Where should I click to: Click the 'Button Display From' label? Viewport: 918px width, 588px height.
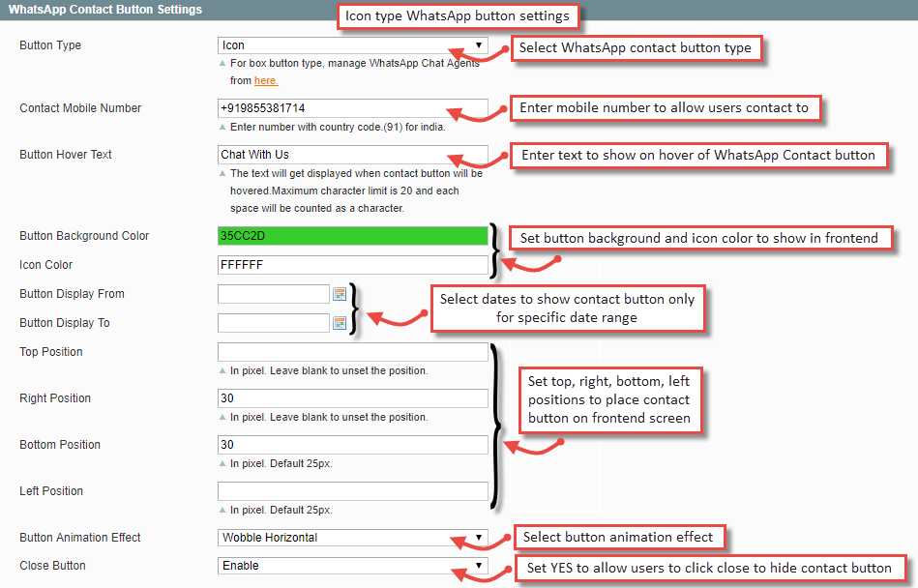[72, 294]
